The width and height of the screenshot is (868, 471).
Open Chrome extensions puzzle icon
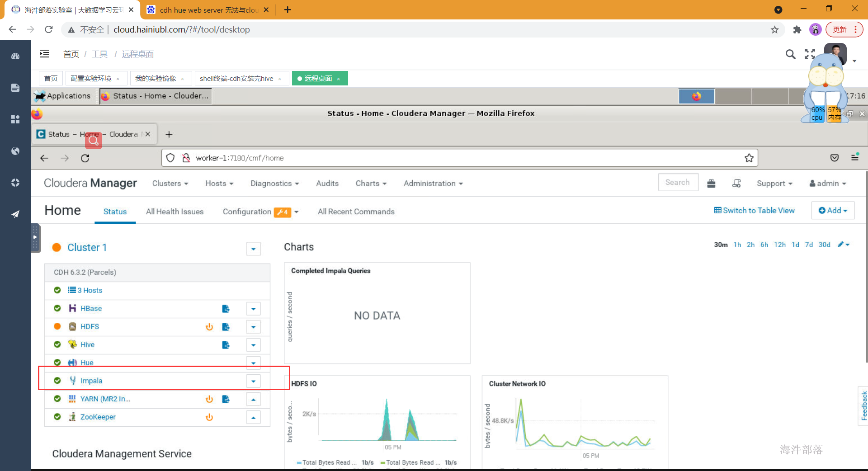797,30
